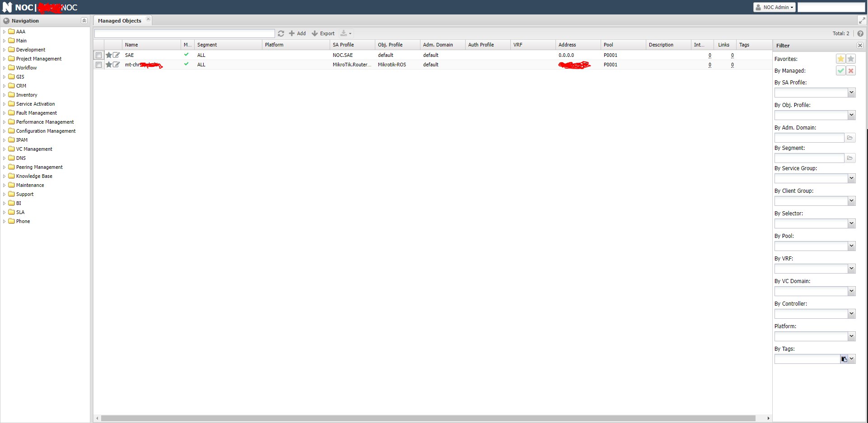Screen dimensions: 868x423
Task: Expand the Fault Management folder
Action: coord(5,113)
